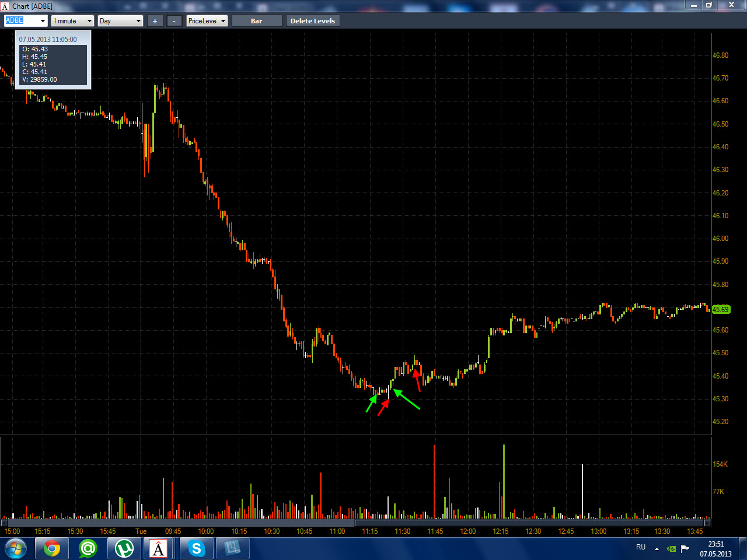Click the 'Delete Levels' button

coord(313,21)
